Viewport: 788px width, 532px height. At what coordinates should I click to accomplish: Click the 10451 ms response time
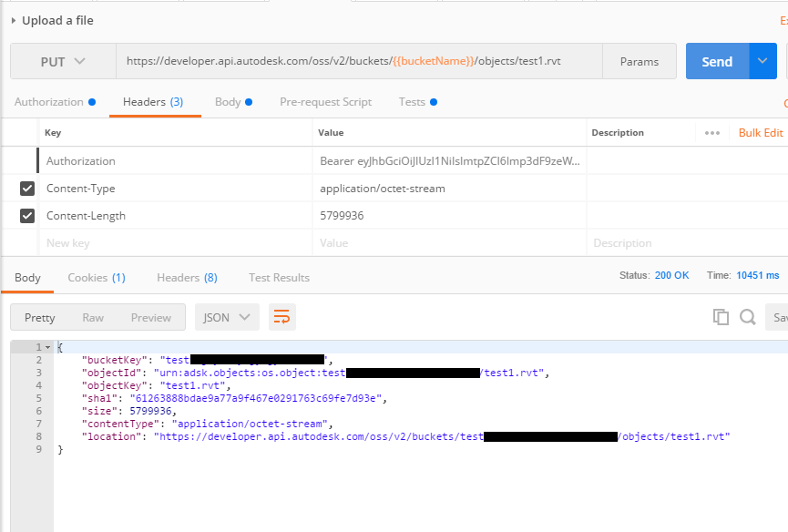[757, 275]
